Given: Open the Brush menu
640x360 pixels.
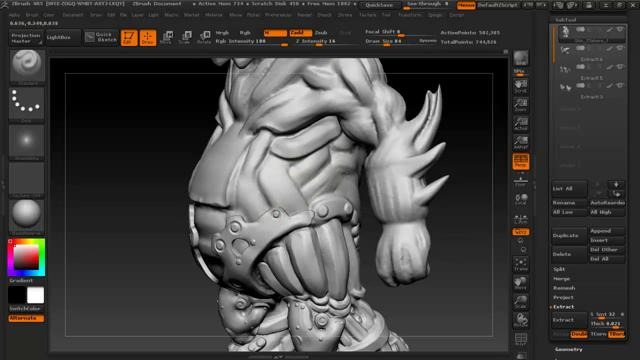Looking at the screenshot, I should tap(32, 15).
